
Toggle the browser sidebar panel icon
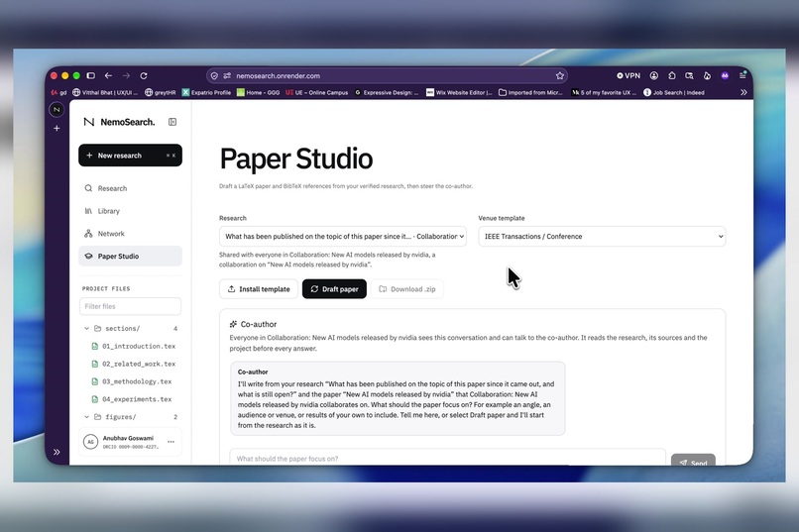tap(90, 76)
